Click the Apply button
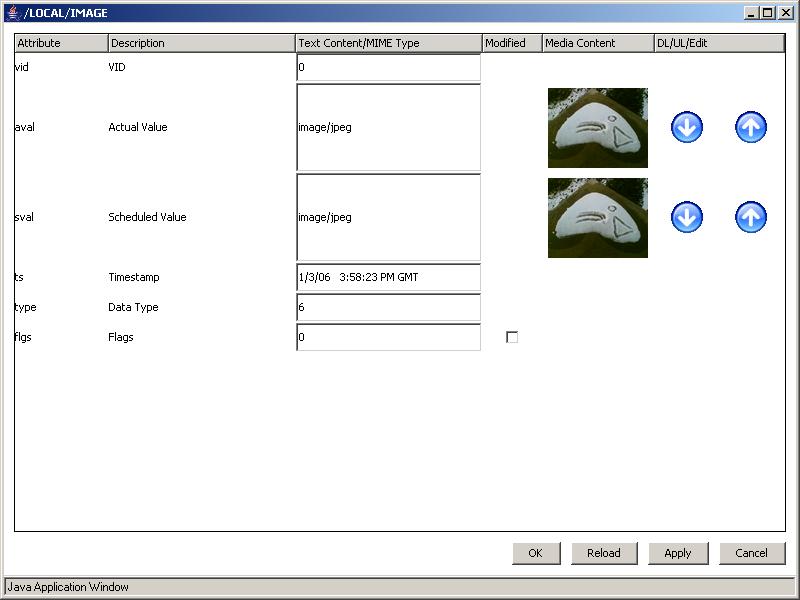 (x=677, y=553)
